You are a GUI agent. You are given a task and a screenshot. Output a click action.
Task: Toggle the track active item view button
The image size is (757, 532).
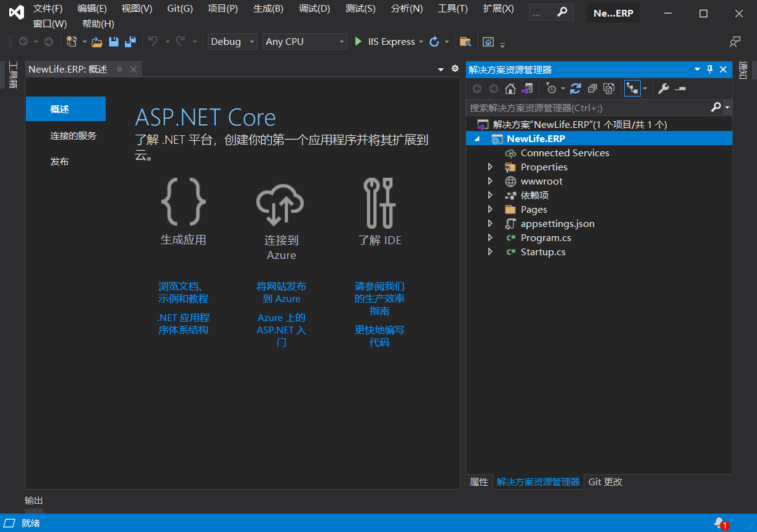pos(632,89)
